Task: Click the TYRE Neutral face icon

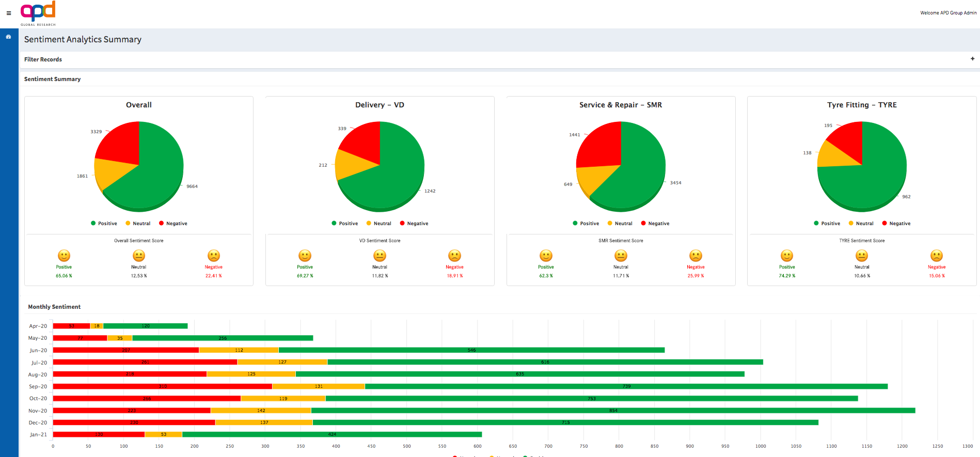Action: pyautogui.click(x=862, y=256)
